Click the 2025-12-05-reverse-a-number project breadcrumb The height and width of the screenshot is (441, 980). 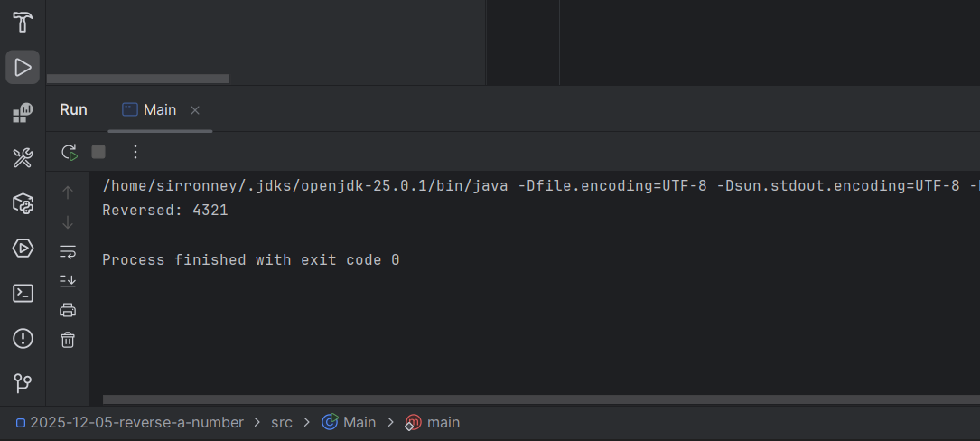tap(136, 422)
